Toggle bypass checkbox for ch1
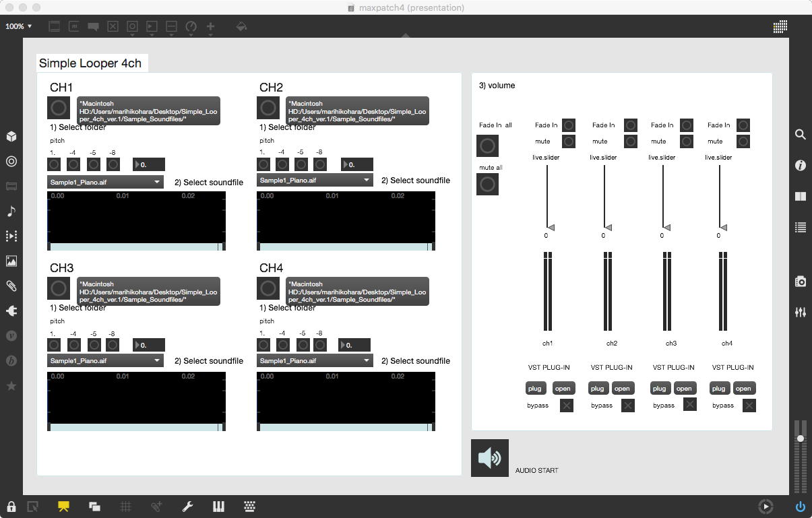 (567, 406)
